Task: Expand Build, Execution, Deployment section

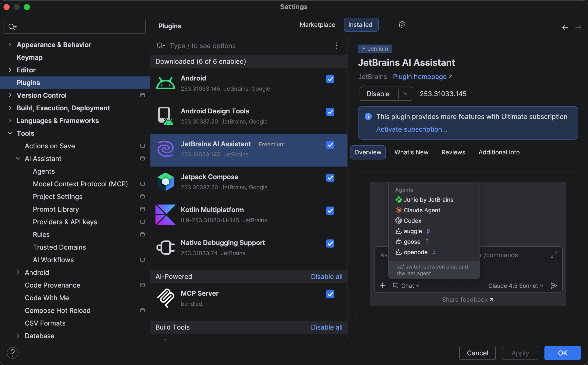Action: 10,108
